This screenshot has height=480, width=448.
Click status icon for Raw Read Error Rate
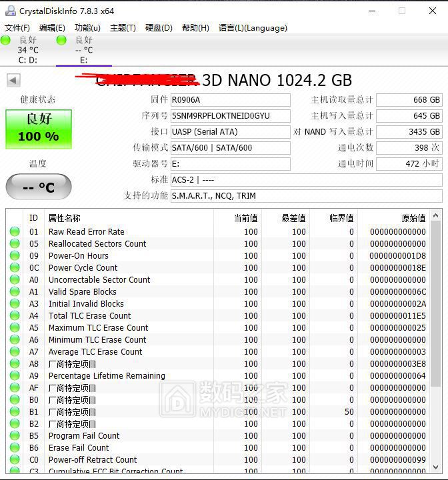pos(15,232)
